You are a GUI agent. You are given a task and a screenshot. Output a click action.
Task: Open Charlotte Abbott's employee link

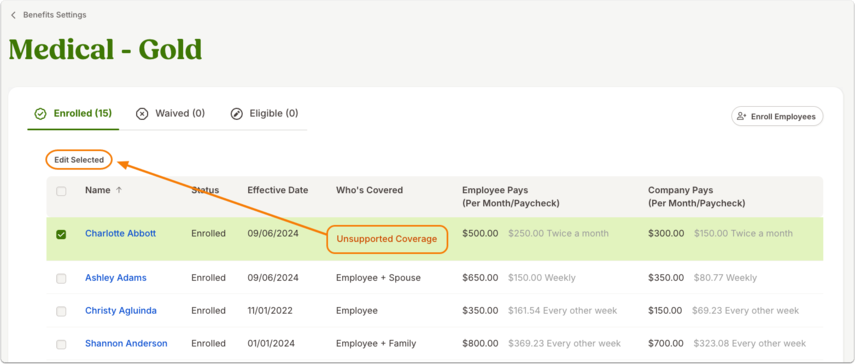[x=121, y=233]
